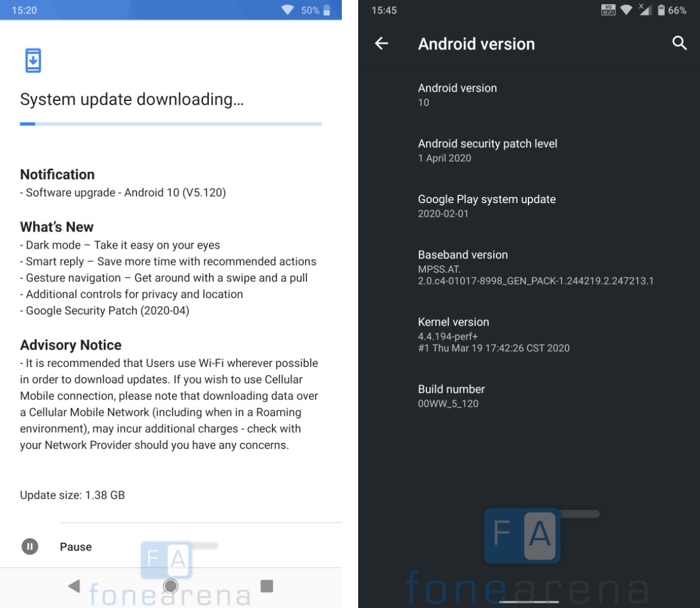Screen dimensions: 700x608
Task: Tap the battery icon showing 66%
Action: pyautogui.click(x=661, y=10)
